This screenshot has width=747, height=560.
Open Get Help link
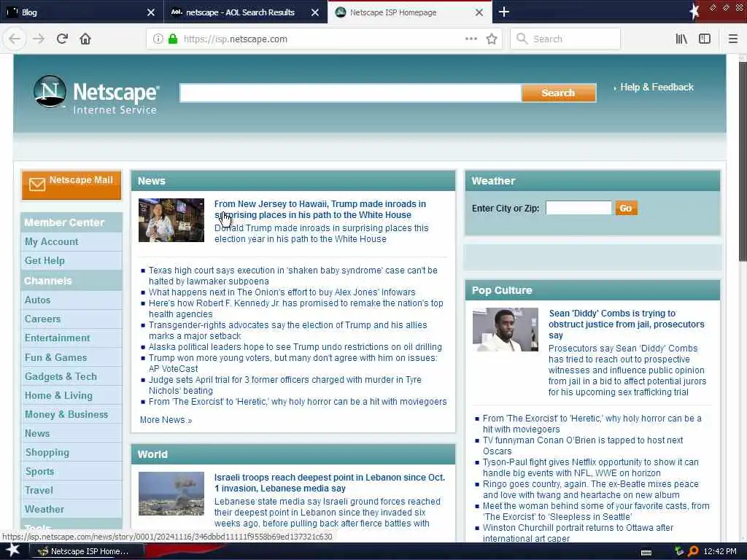tap(44, 260)
